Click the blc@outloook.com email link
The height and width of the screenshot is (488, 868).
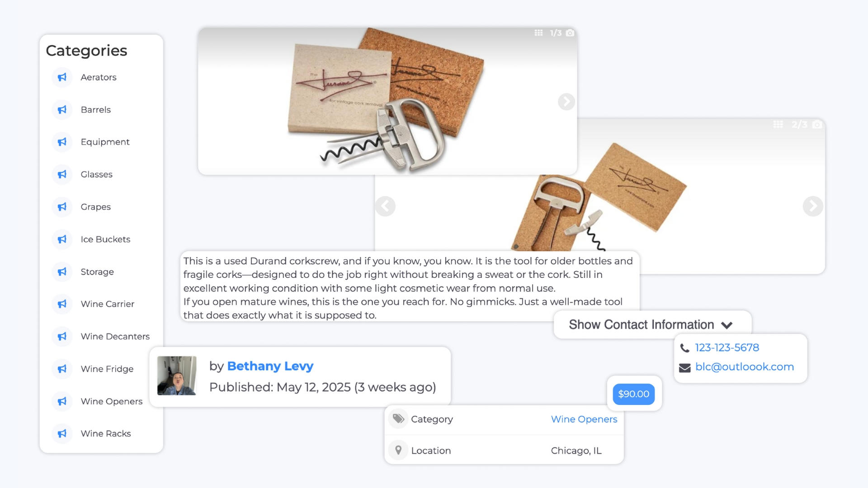744,367
